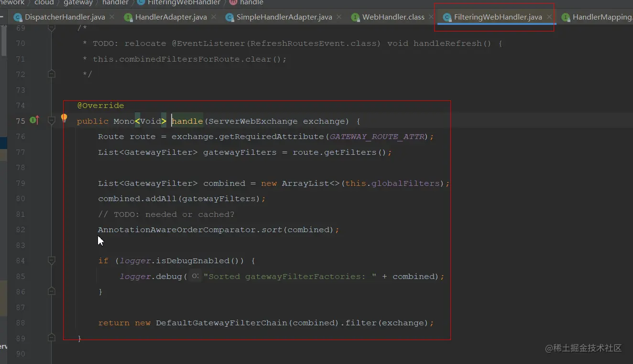Close the FilteringWebHandler.java tab
The width and height of the screenshot is (633, 364).
click(549, 17)
